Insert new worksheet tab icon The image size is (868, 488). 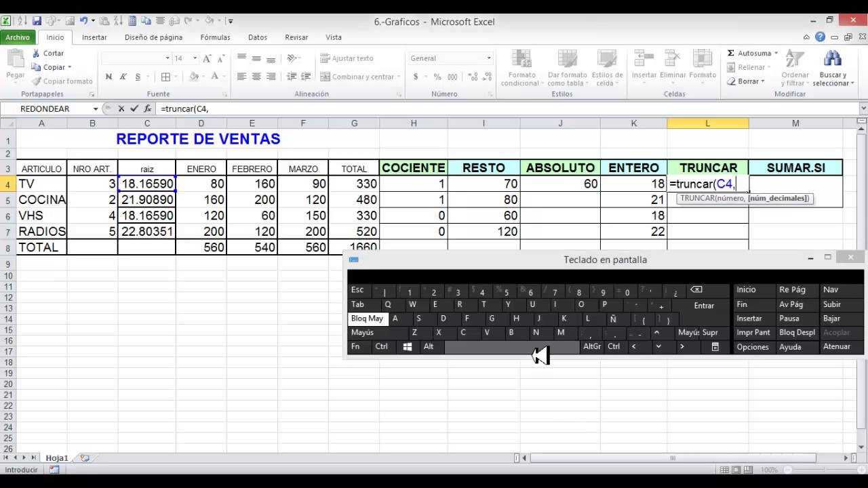tap(85, 458)
